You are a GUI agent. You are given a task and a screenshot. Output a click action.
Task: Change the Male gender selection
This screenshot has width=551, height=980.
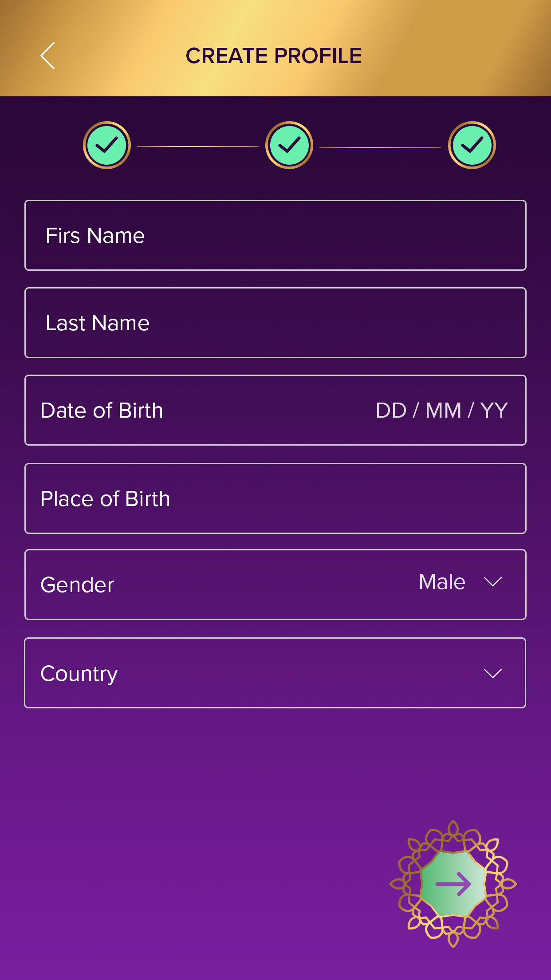pyautogui.click(x=442, y=582)
